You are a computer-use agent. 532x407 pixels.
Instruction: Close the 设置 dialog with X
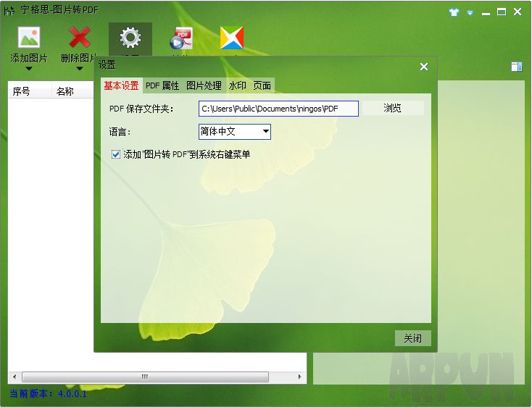(424, 67)
